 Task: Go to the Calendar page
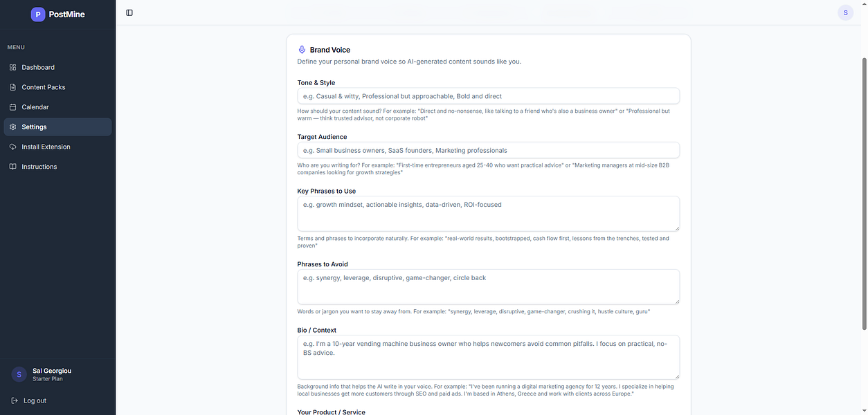click(57, 107)
